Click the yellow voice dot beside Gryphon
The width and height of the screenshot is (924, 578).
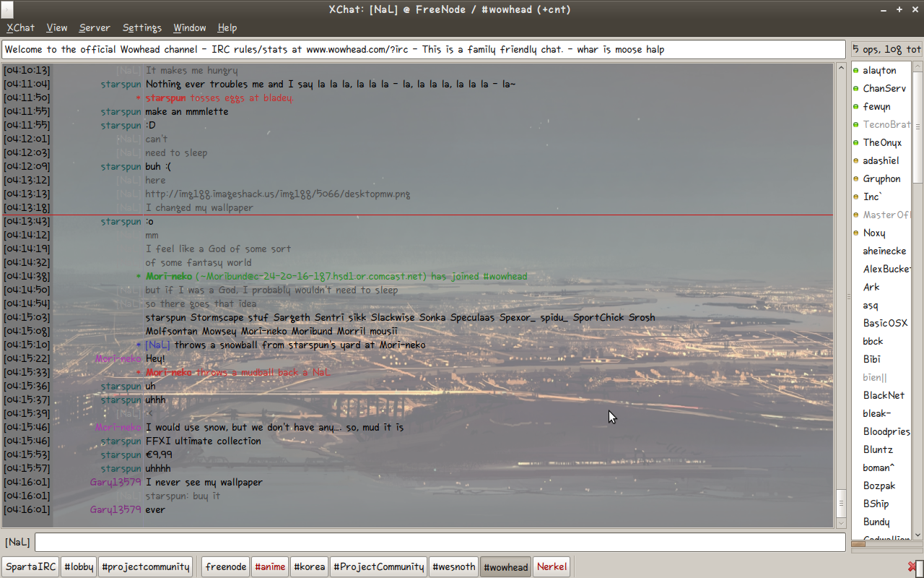click(856, 178)
